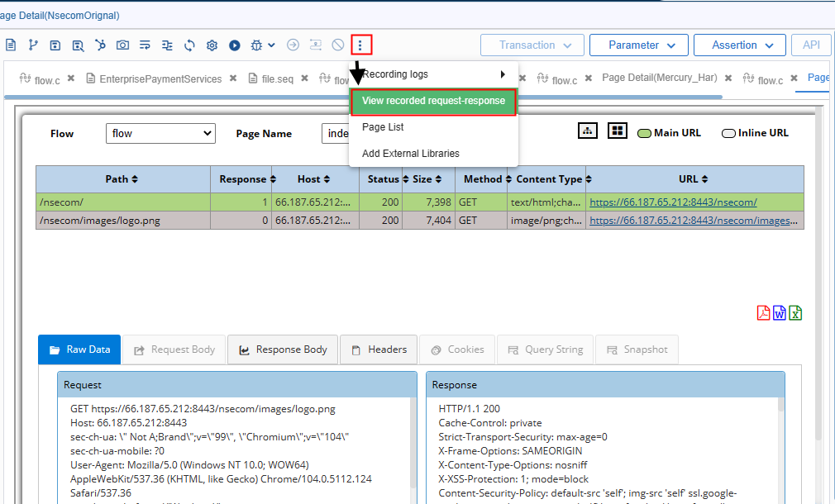Switch to Response Body tab
This screenshot has width=835, height=504.
click(283, 349)
